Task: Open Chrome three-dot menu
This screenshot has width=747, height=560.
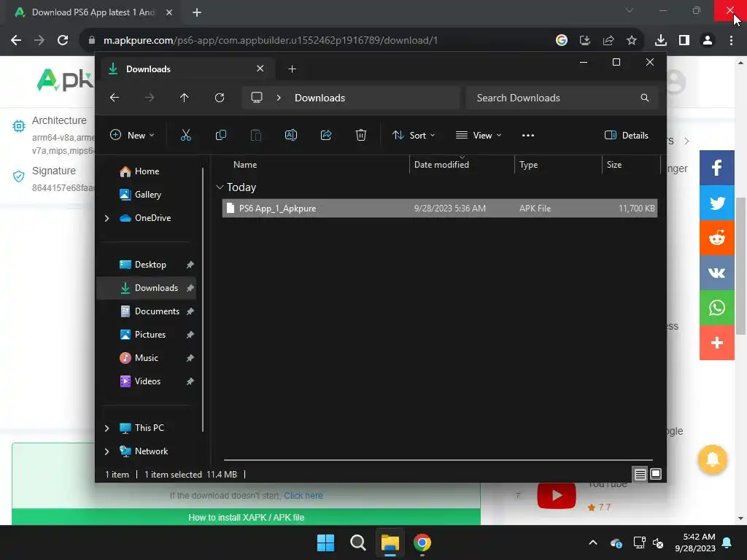Action: [x=731, y=41]
